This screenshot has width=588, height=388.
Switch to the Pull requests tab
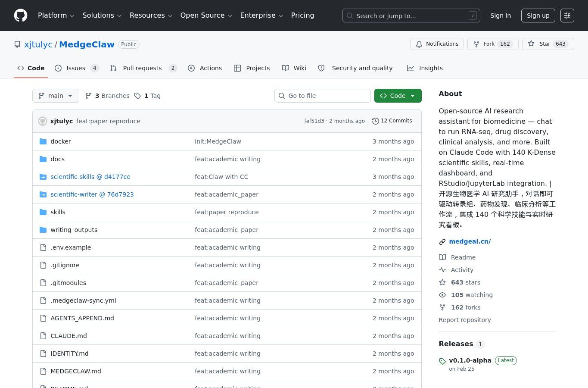click(143, 68)
